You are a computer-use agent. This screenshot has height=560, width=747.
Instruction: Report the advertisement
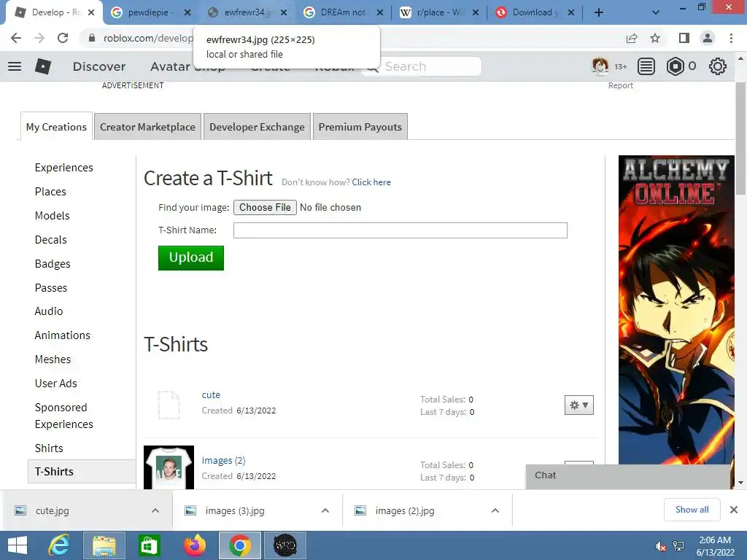(x=620, y=85)
